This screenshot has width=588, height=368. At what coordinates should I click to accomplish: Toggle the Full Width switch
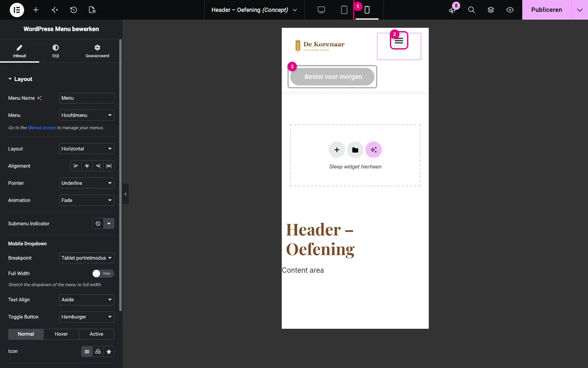[x=103, y=274]
